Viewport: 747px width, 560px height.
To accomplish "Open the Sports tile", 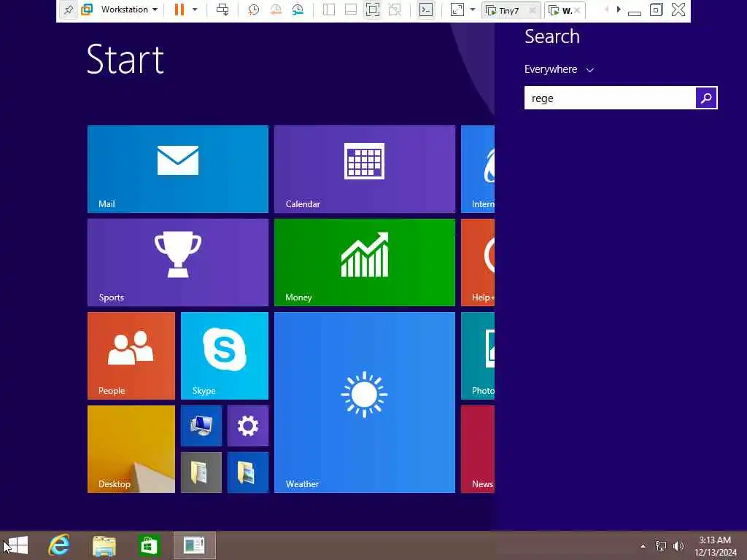I will pyautogui.click(x=178, y=262).
